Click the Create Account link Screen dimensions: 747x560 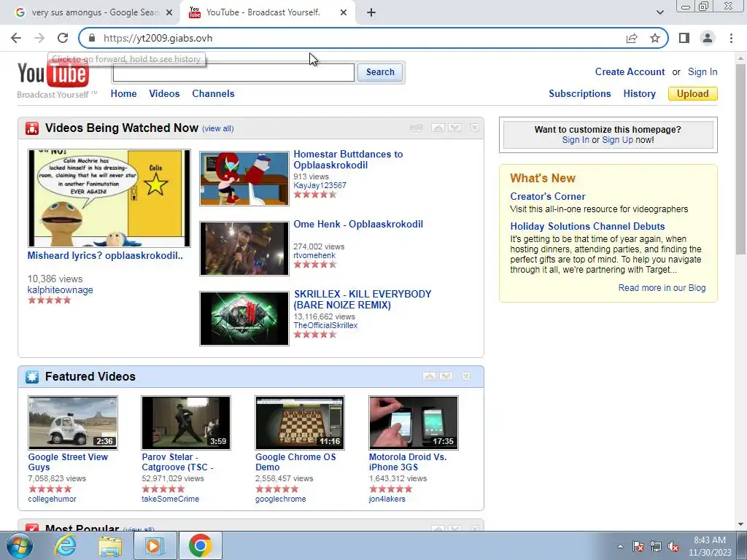[630, 72]
